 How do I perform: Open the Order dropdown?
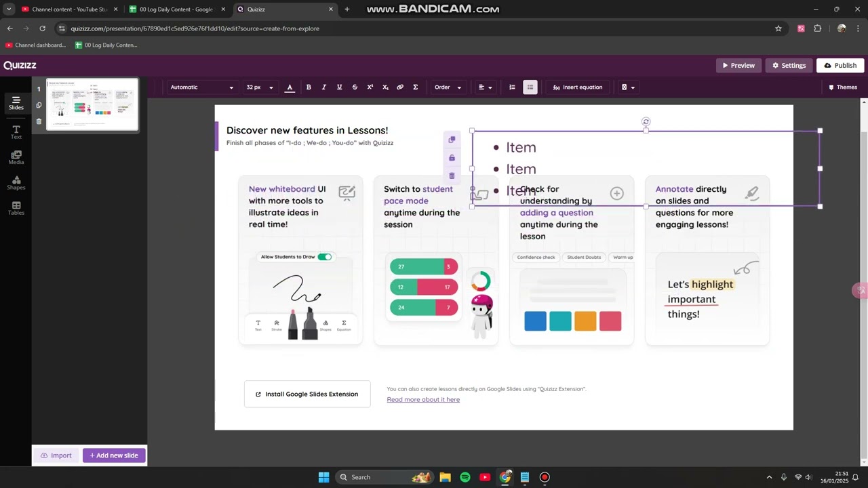tap(448, 87)
